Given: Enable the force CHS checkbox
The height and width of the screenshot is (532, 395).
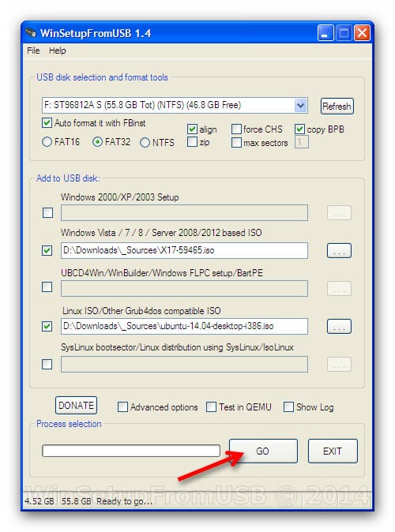Looking at the screenshot, I should click(x=236, y=129).
